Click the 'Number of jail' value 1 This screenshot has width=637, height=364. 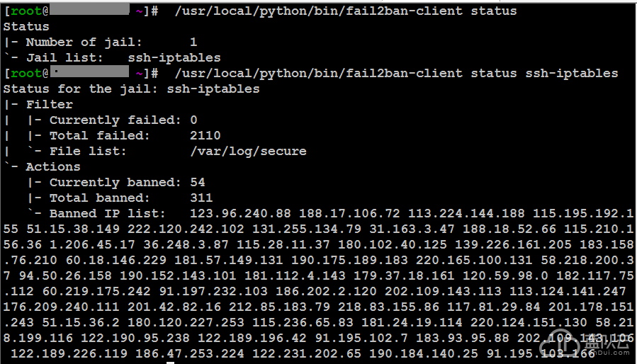[x=193, y=42]
